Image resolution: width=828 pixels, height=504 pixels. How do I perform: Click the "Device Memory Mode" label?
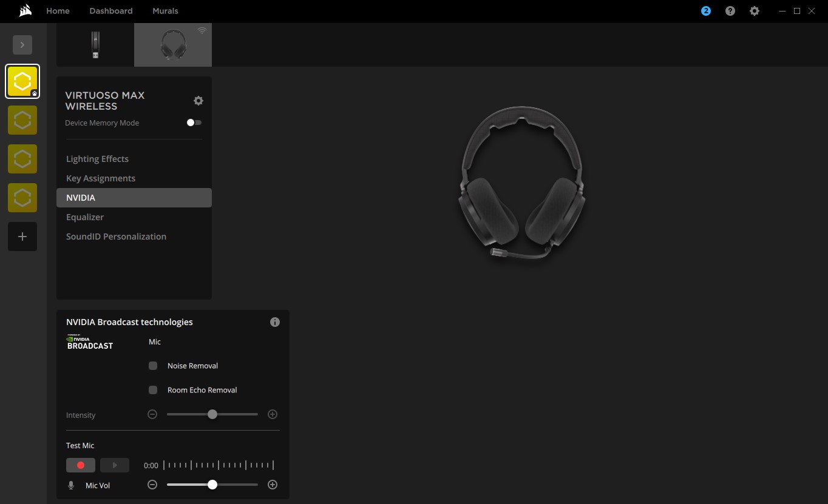pos(102,123)
